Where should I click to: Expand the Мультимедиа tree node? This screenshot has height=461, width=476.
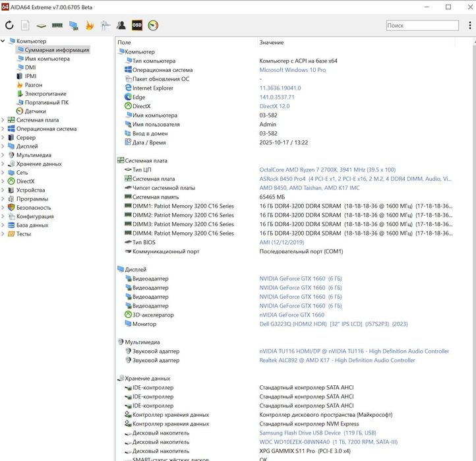[3, 155]
